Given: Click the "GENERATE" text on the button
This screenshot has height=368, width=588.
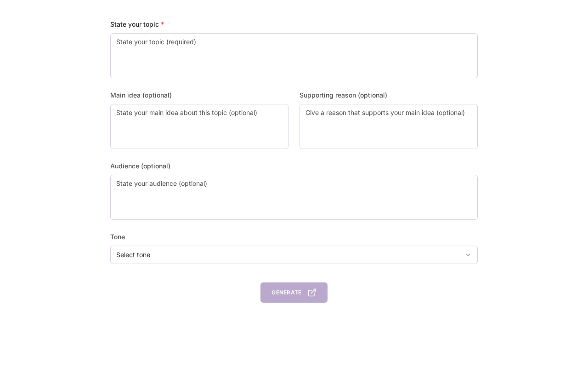Looking at the screenshot, I should (x=286, y=293).
